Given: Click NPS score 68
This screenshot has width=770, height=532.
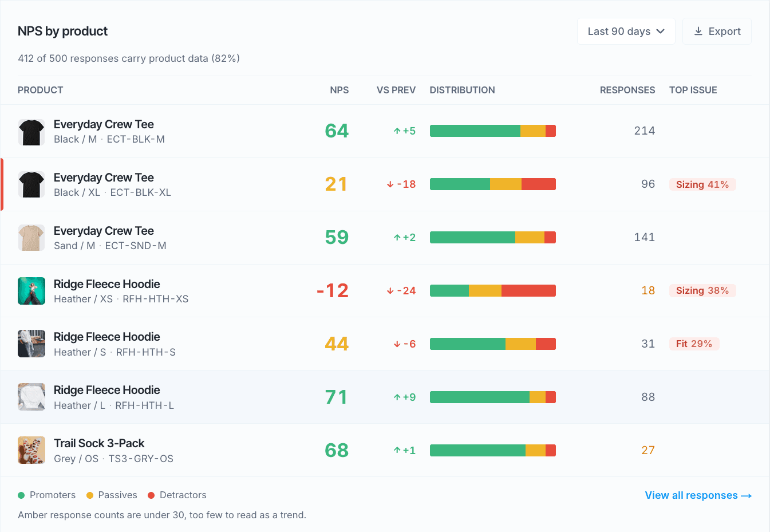Looking at the screenshot, I should point(337,450).
